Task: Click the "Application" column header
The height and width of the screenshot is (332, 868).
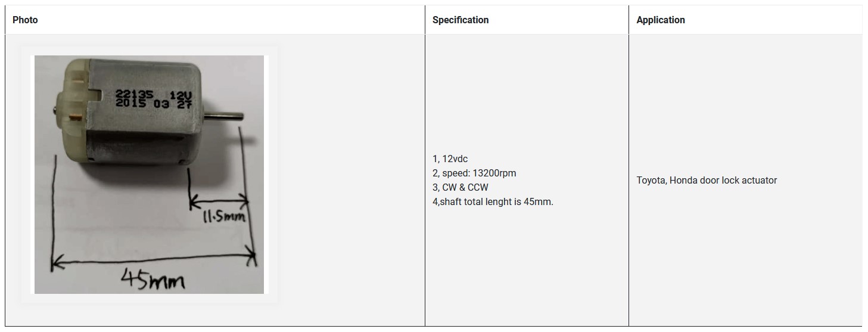Action: 661,20
